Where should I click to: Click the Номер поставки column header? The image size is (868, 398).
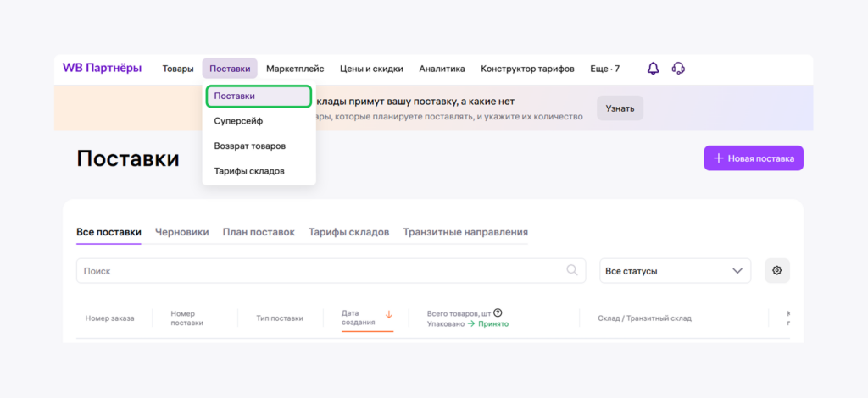point(187,318)
